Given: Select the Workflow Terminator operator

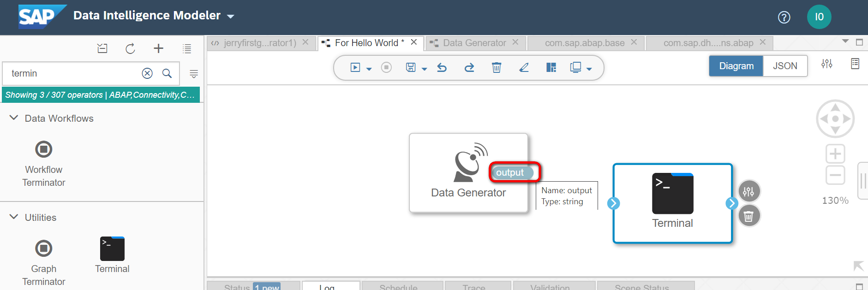Looking at the screenshot, I should pos(44,164).
